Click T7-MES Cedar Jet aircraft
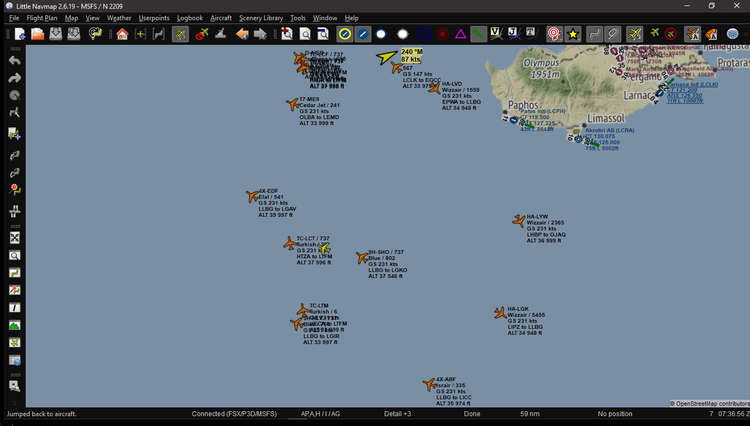Screen dimensions: 750x426 (x=293, y=104)
